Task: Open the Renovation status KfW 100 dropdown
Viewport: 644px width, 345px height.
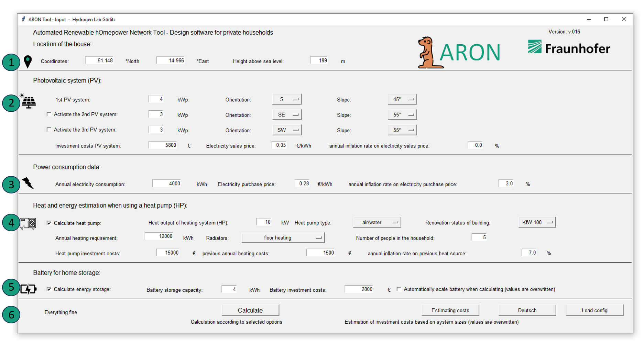Action: pyautogui.click(x=537, y=222)
